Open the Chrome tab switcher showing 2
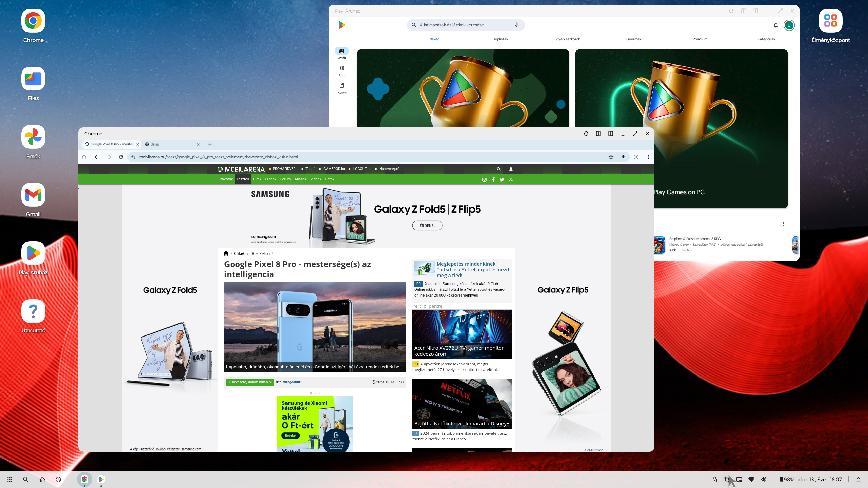The image size is (868, 488). coord(636,157)
